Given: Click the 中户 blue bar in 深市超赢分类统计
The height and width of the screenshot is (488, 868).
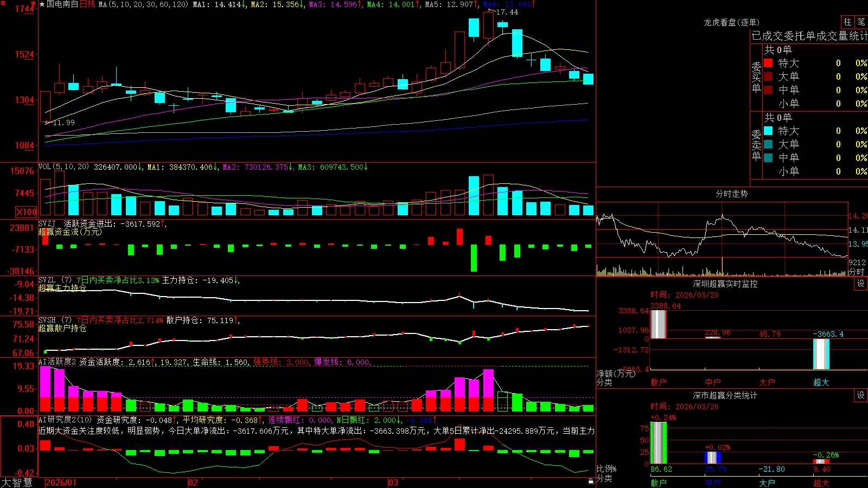Looking at the screenshot, I should click(712, 458).
